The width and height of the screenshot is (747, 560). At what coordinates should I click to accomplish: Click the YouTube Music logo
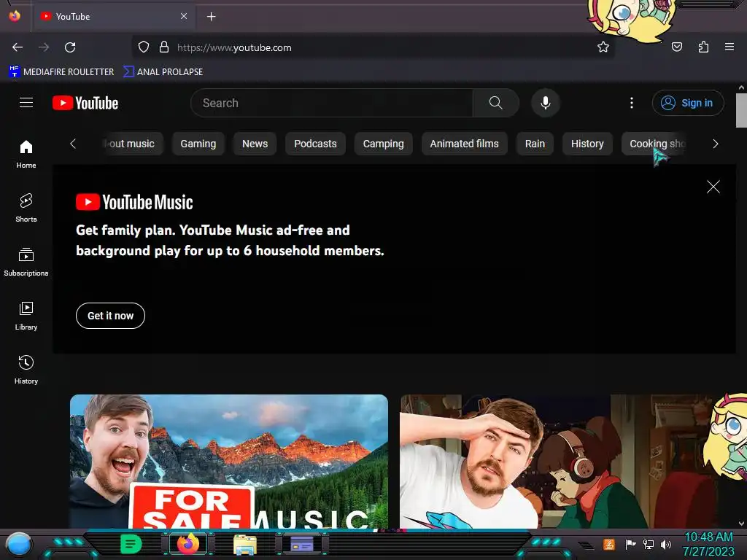134,203
